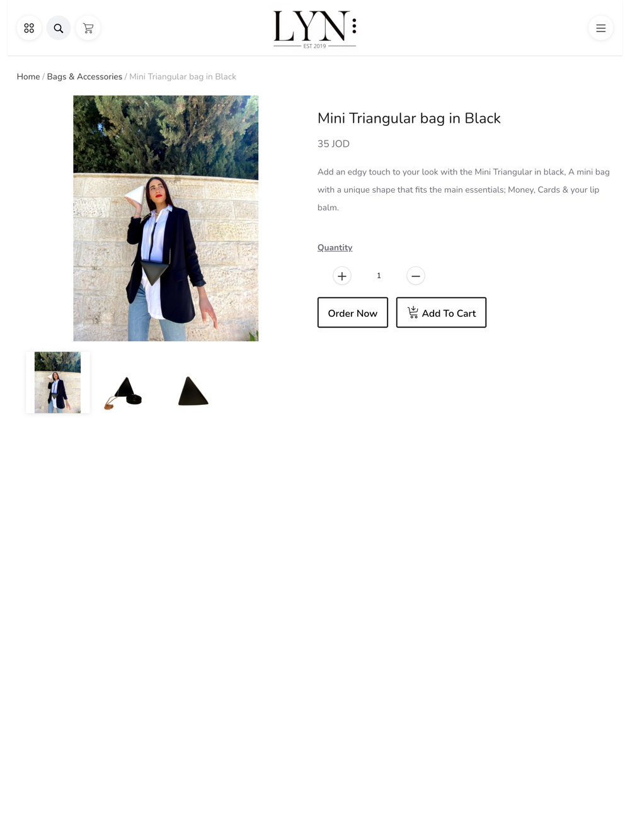Open the search magnifier icon
This screenshot has width=630, height=840.
click(59, 28)
